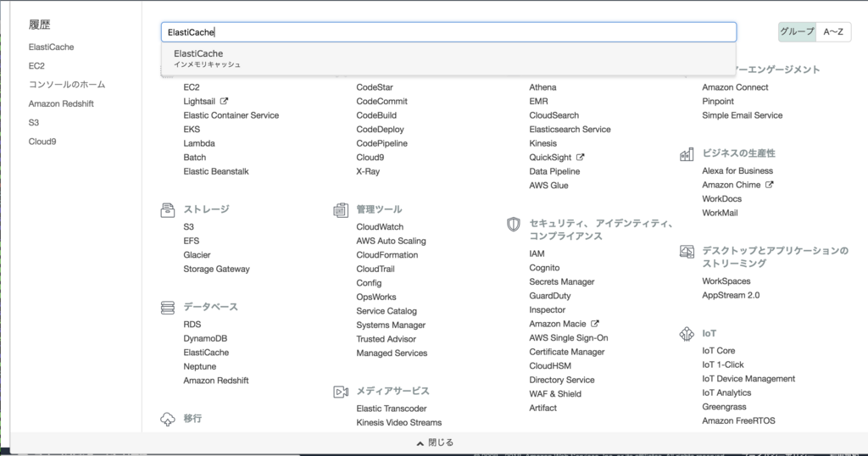Image resolution: width=868 pixels, height=456 pixels.
Task: Open ElastiCache under データベース
Action: (x=206, y=353)
